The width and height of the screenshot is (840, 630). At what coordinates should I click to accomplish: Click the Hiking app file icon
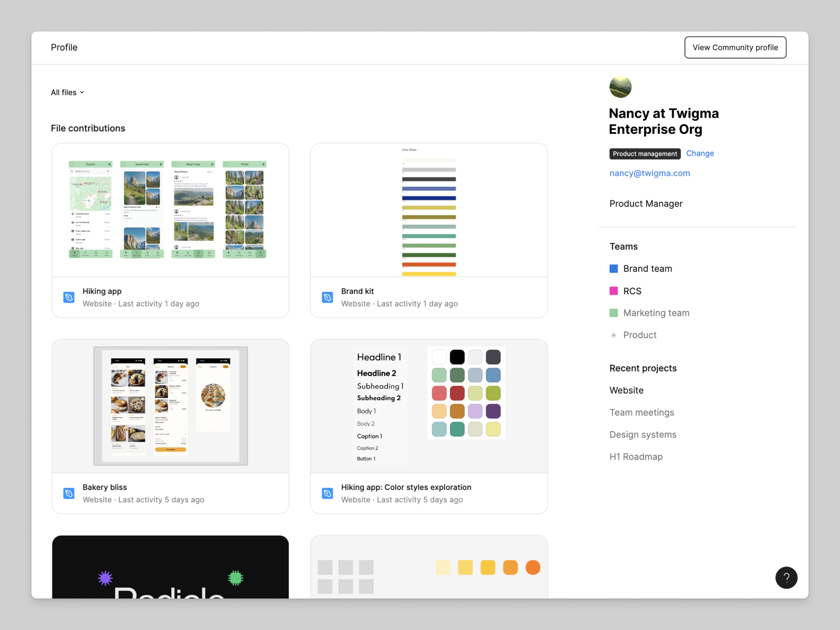pos(69,297)
